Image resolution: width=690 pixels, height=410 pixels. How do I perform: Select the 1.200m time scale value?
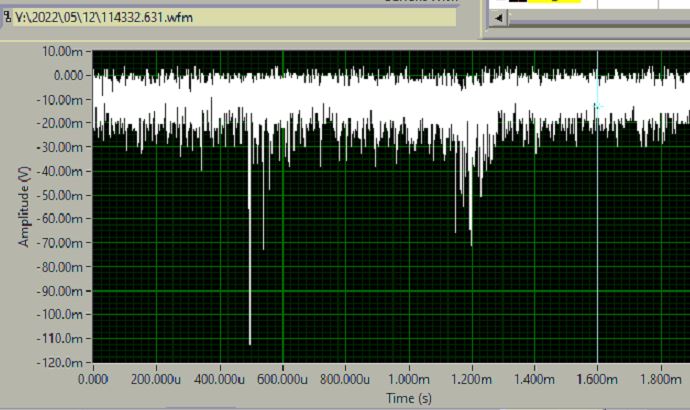tap(472, 379)
